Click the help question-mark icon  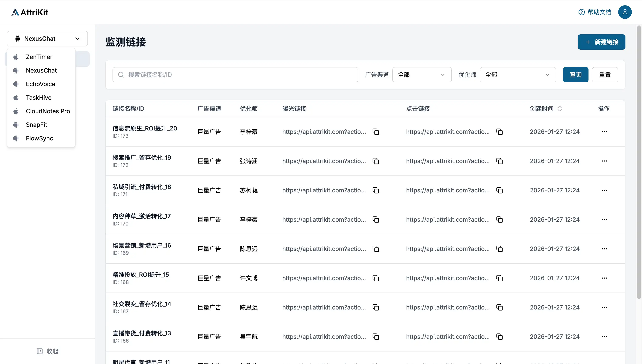pyautogui.click(x=581, y=12)
